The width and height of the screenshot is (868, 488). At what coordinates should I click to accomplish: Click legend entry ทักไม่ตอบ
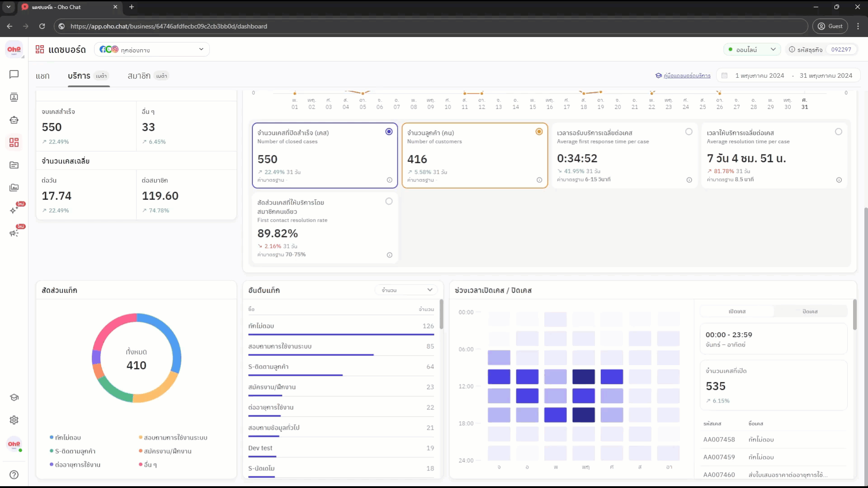[65, 437]
